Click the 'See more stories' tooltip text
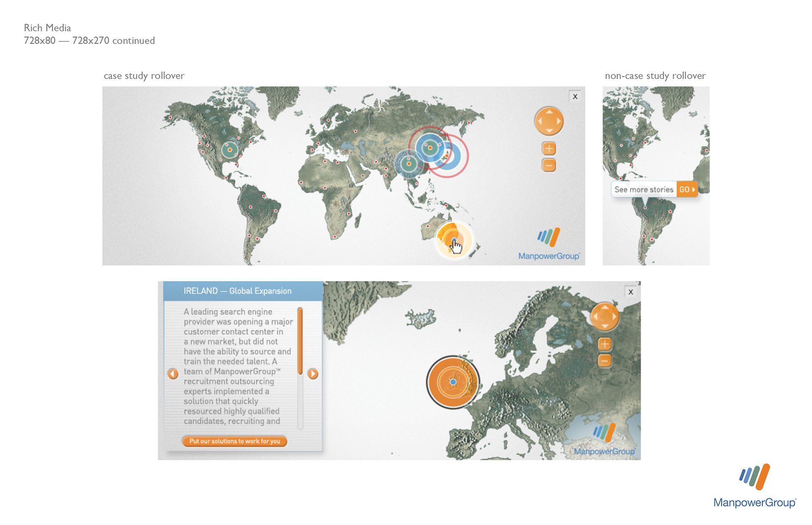Viewport: 812px width, 525px height. (x=644, y=189)
